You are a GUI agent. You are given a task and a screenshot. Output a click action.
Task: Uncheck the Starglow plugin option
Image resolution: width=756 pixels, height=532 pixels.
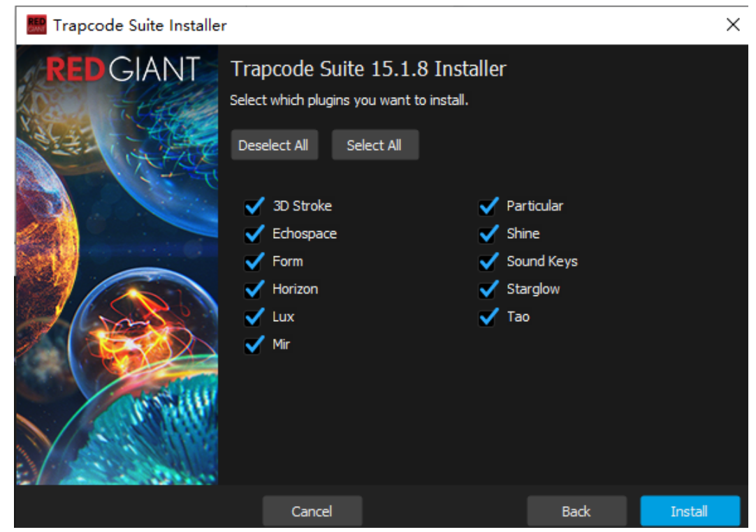488,290
